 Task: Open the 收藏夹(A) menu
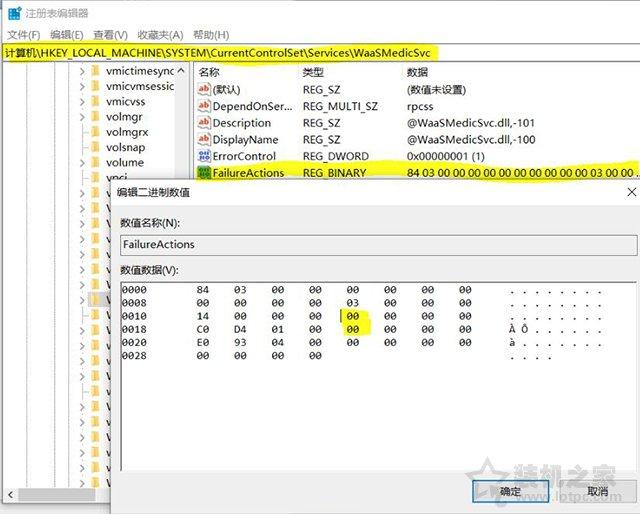point(160,35)
